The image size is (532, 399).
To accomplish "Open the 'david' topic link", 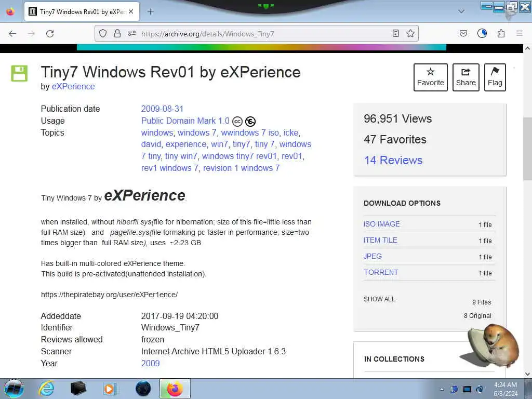I will [151, 144].
